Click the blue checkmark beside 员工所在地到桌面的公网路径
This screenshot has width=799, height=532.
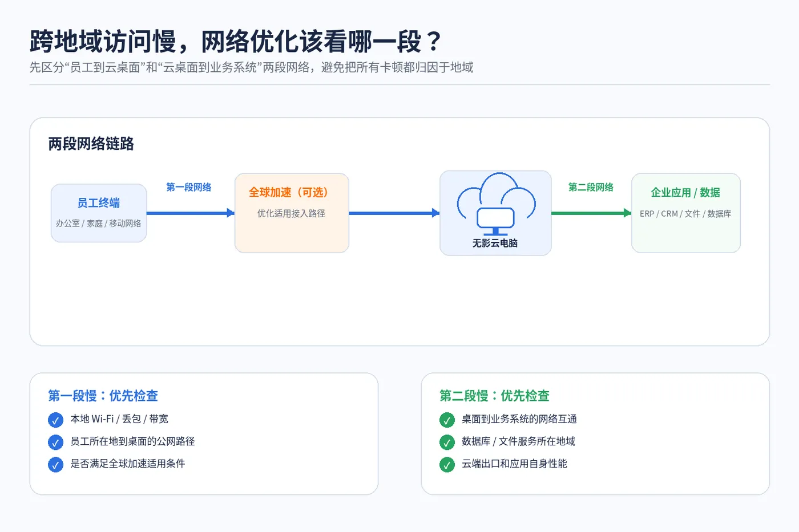pyautogui.click(x=55, y=442)
